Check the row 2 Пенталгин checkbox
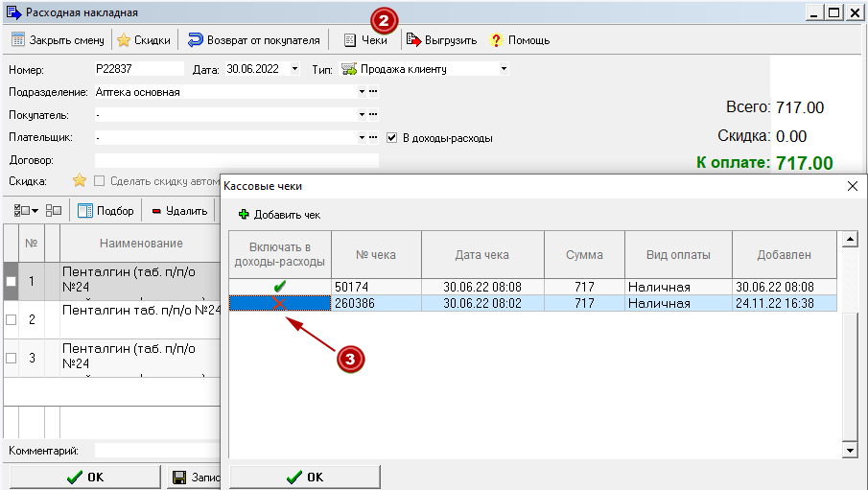The width and height of the screenshot is (868, 490). [12, 319]
